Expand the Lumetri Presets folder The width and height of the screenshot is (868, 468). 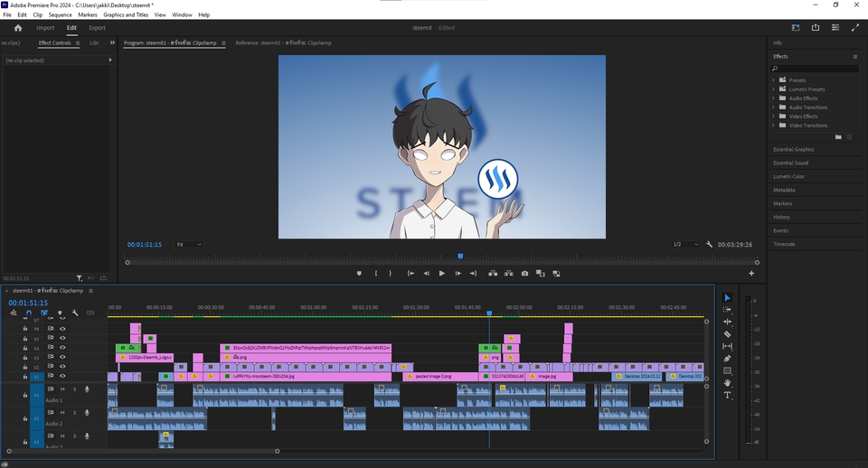point(773,89)
